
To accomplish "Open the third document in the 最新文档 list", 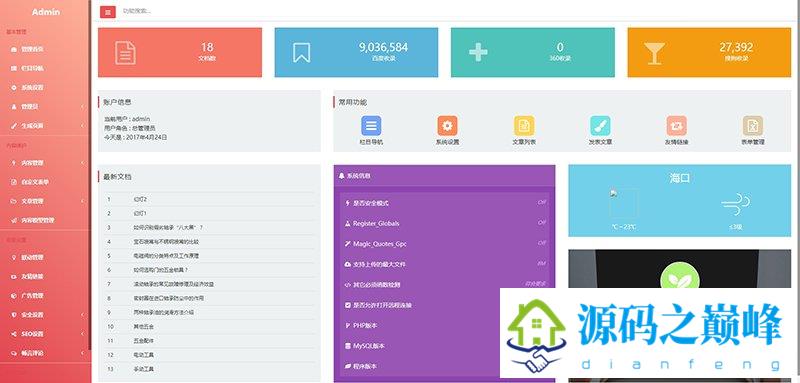I will click(x=209, y=227).
